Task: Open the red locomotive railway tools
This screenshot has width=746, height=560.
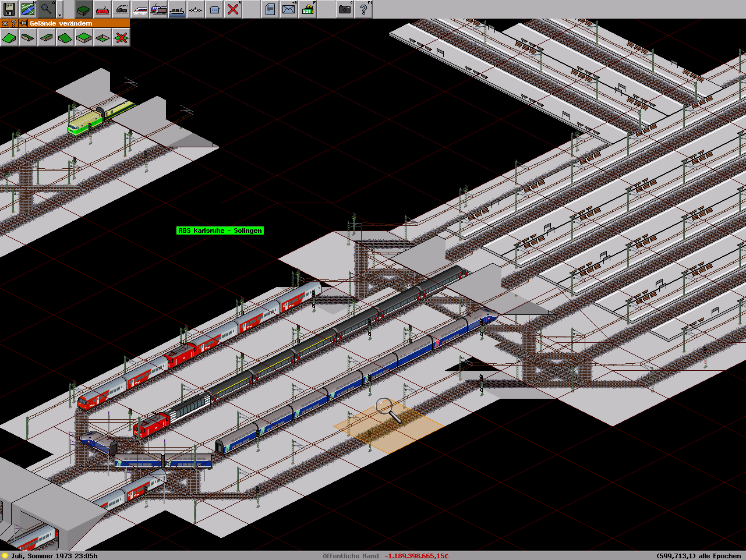Action: [x=102, y=9]
